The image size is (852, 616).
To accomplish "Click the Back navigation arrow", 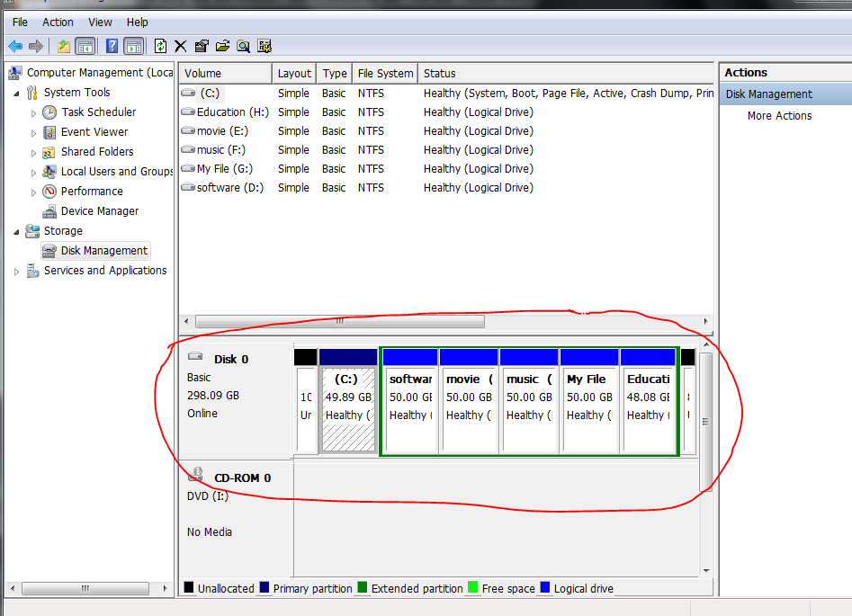I will 17,46.
